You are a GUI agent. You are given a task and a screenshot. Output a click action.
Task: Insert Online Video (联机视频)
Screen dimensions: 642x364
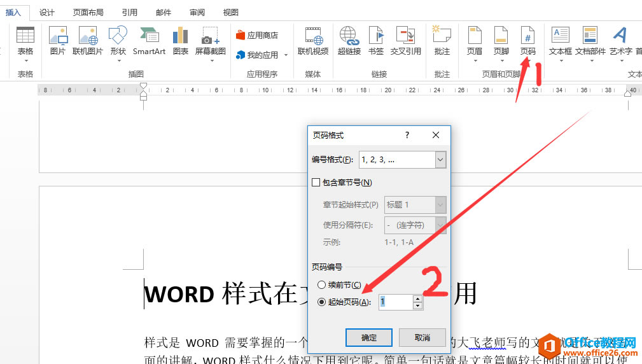(313, 41)
